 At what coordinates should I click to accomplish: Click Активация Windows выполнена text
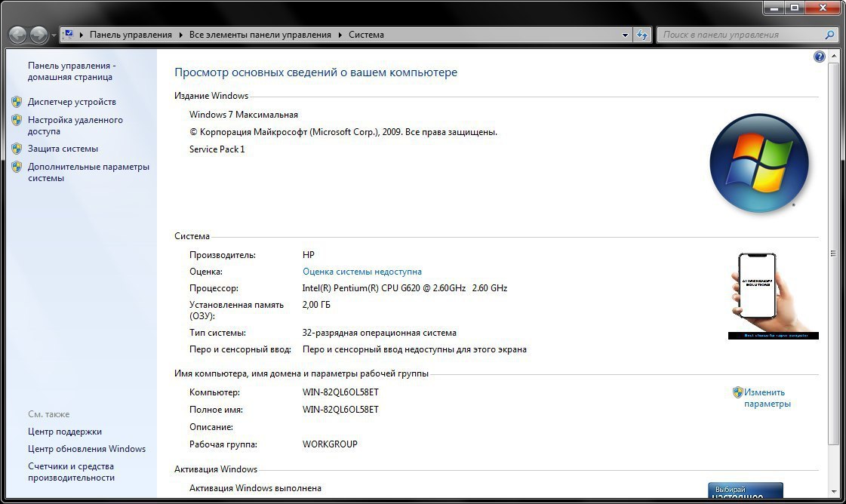point(255,488)
